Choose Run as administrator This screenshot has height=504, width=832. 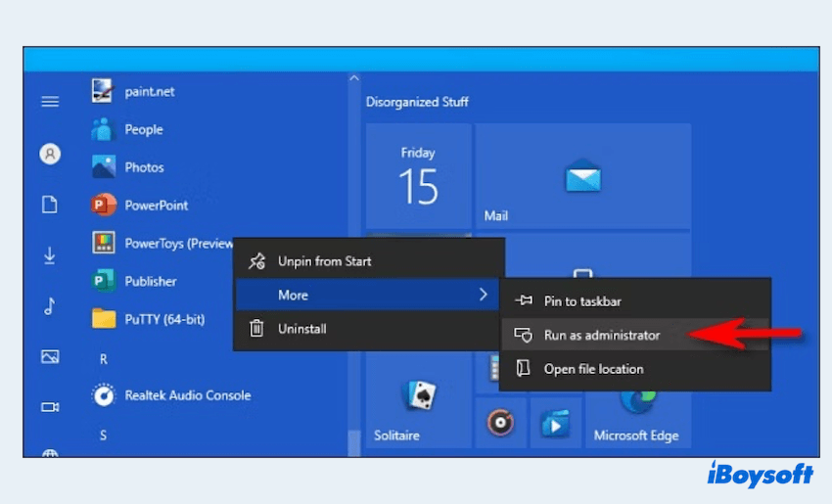click(635, 335)
